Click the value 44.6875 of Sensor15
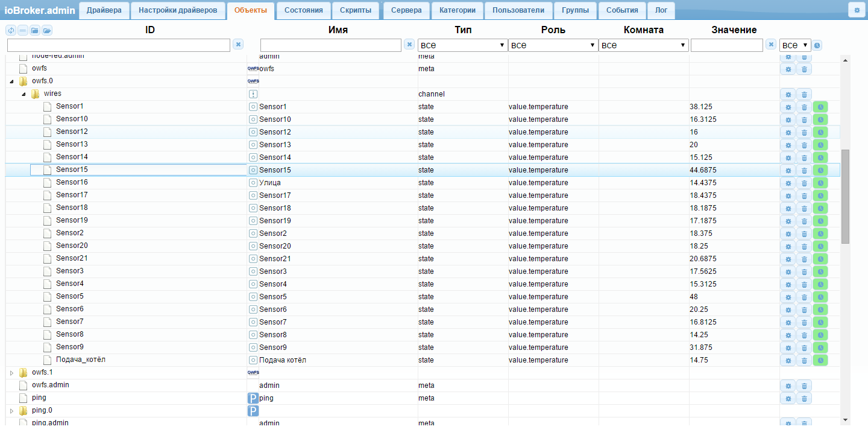Screen dimensions: 868x441 point(703,170)
